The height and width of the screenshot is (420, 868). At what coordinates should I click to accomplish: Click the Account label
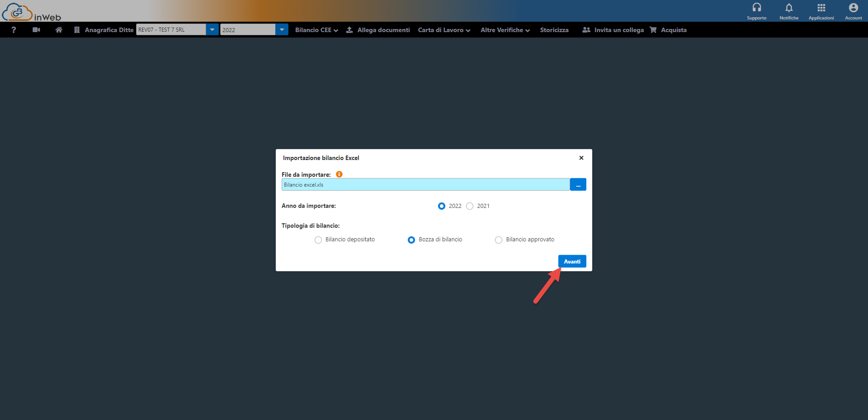click(x=854, y=18)
